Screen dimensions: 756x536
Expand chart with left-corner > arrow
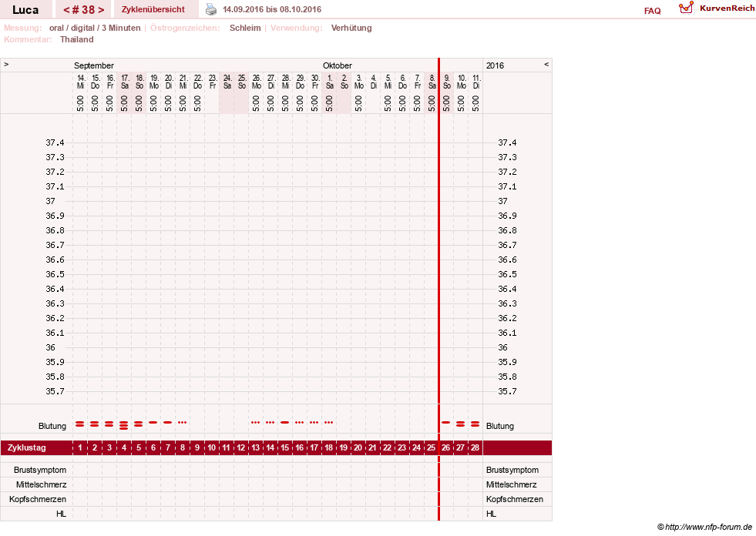6,64
